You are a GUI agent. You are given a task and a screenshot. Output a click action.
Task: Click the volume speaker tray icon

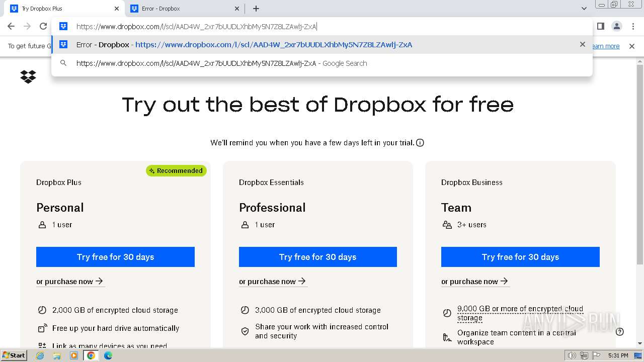point(572,355)
